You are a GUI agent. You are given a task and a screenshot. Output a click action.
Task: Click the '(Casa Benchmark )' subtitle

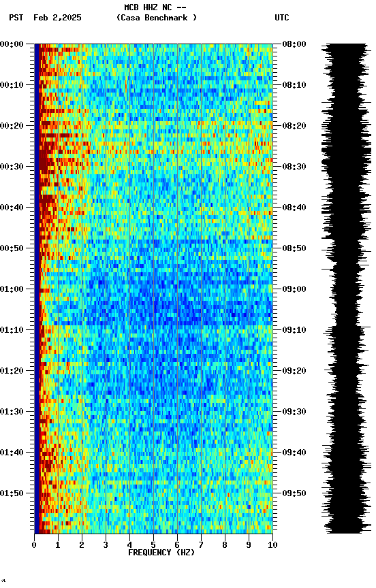[157, 18]
